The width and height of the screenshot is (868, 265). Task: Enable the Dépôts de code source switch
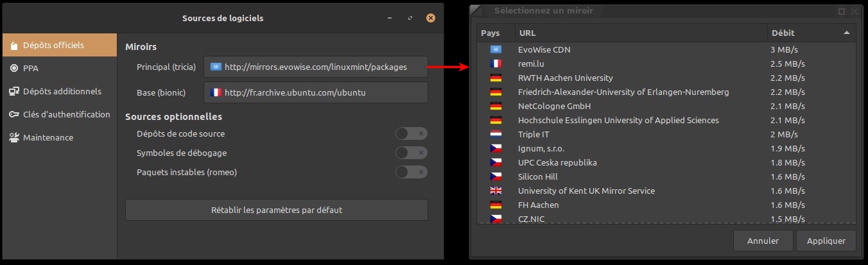411,133
